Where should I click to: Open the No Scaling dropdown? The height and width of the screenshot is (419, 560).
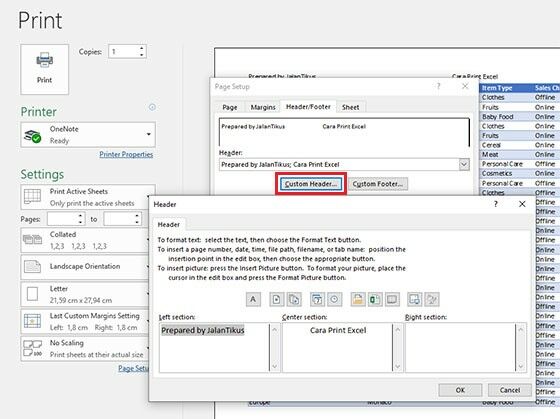[149, 348]
